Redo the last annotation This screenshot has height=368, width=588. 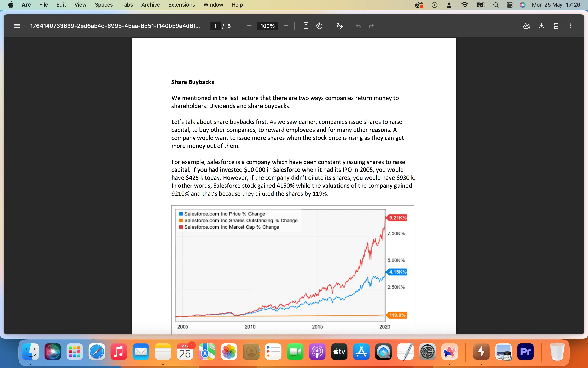pyautogui.click(x=371, y=26)
